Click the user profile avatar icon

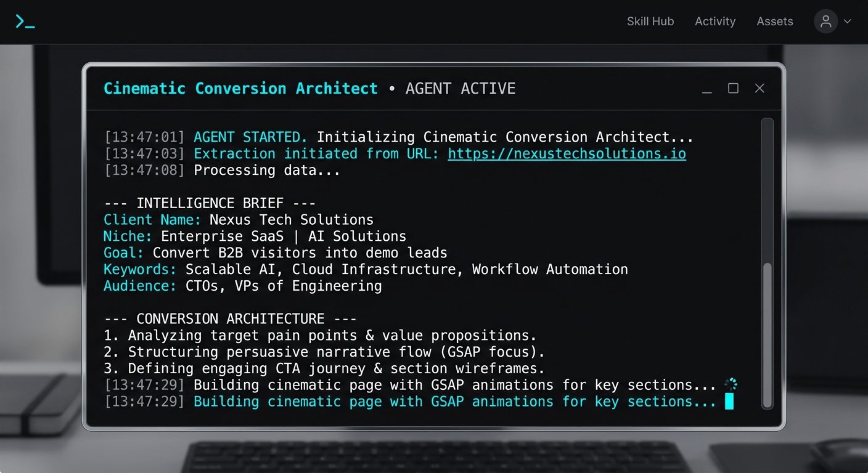[x=826, y=22]
